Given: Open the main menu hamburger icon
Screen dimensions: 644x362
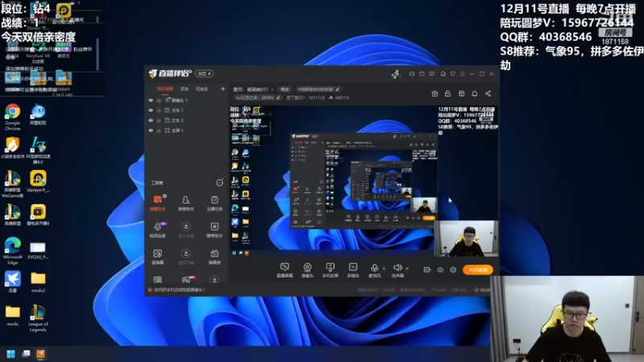Looking at the screenshot, I should tap(462, 74).
